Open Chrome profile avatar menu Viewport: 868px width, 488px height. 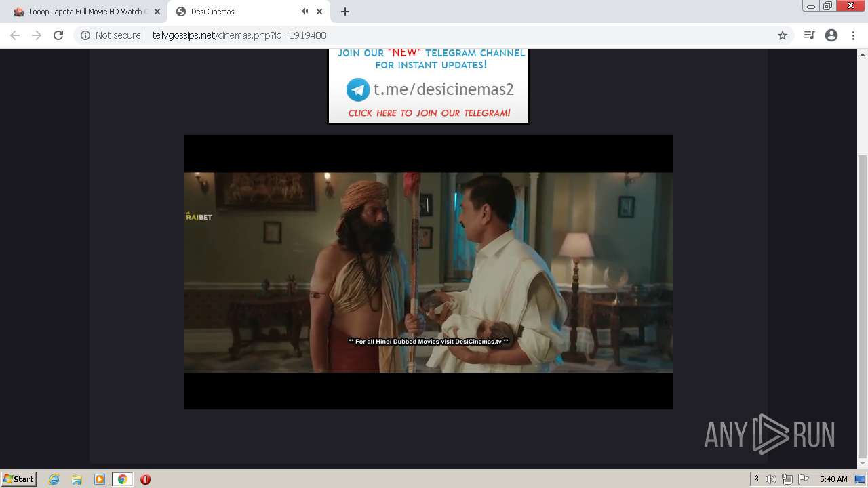(x=831, y=35)
